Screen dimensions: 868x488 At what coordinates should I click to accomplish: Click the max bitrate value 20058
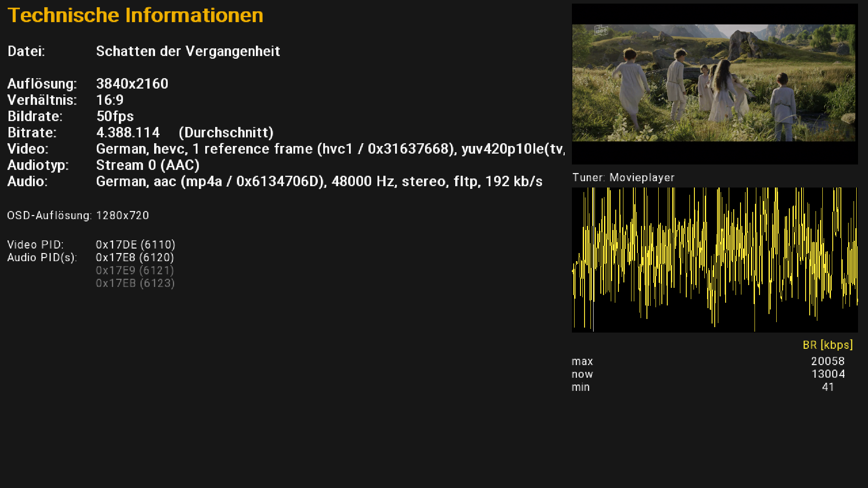tap(827, 361)
